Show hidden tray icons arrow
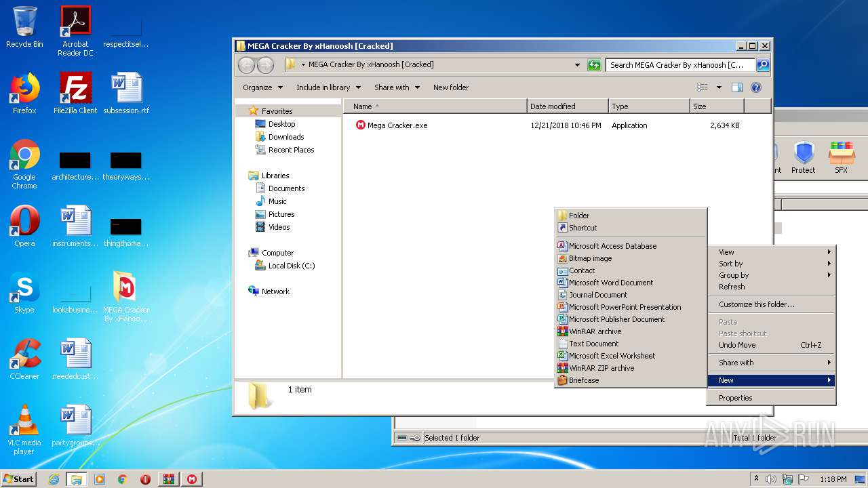Viewport: 868px width, 488px height. click(757, 479)
